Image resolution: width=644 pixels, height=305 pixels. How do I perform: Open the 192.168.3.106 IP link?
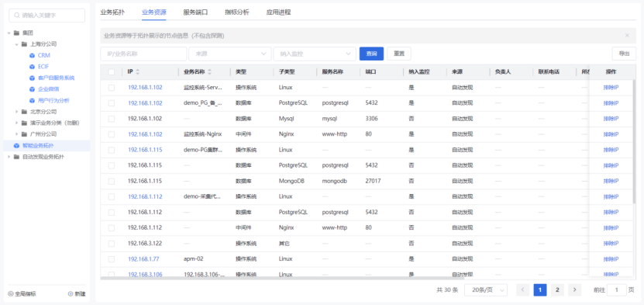coord(145,275)
